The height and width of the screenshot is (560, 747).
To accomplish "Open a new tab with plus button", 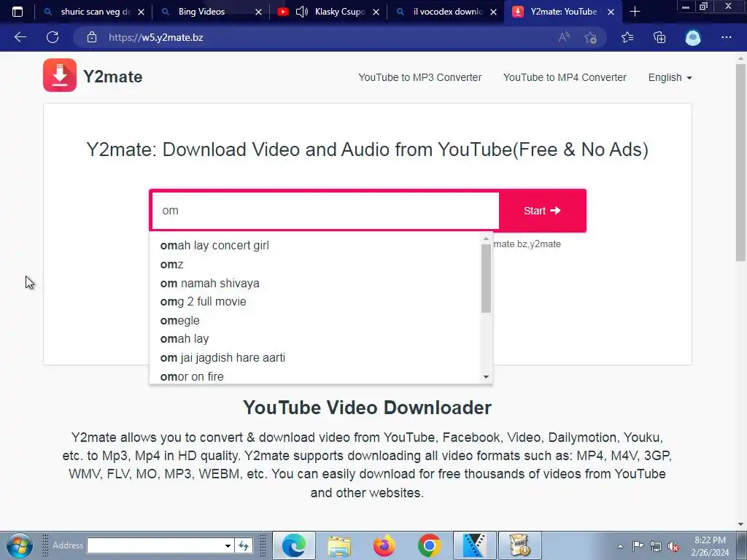I will (635, 12).
